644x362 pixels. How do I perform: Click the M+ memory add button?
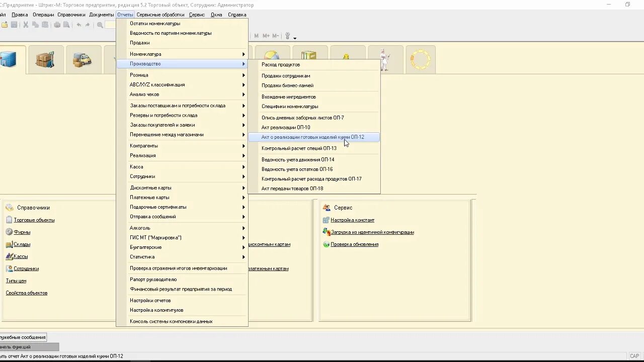pyautogui.click(x=266, y=36)
